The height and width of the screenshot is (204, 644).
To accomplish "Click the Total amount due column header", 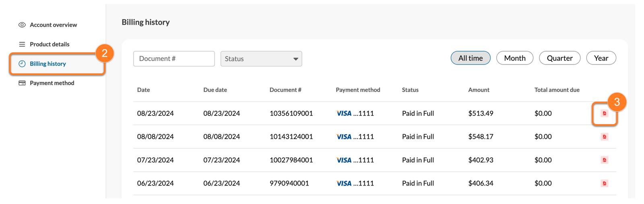I will (557, 90).
